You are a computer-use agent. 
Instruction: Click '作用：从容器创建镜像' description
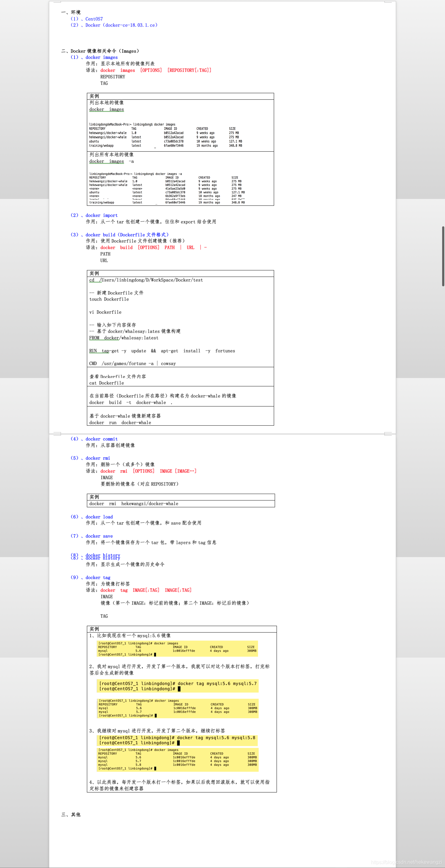110,445
